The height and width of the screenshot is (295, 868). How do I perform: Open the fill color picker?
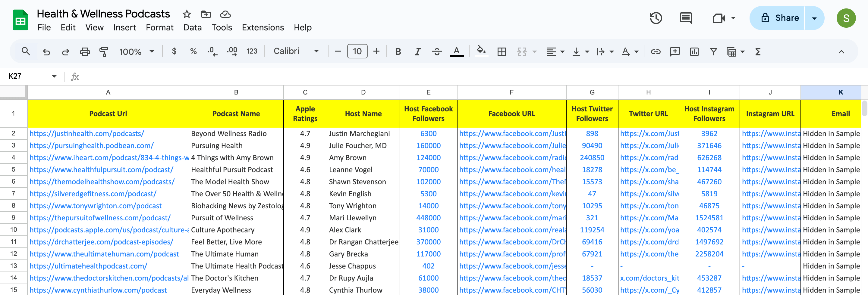pyautogui.click(x=481, y=51)
